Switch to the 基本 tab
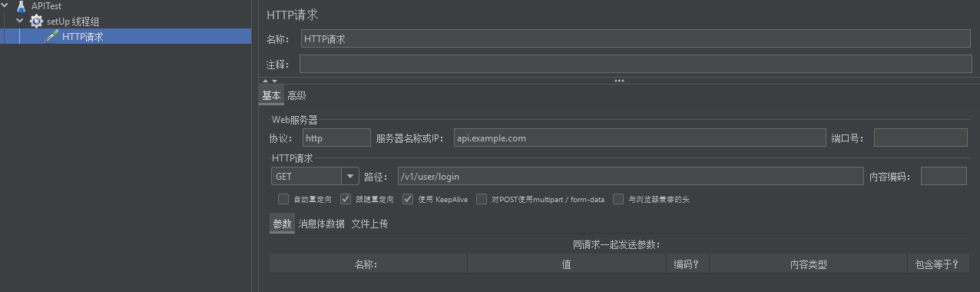 click(x=271, y=95)
